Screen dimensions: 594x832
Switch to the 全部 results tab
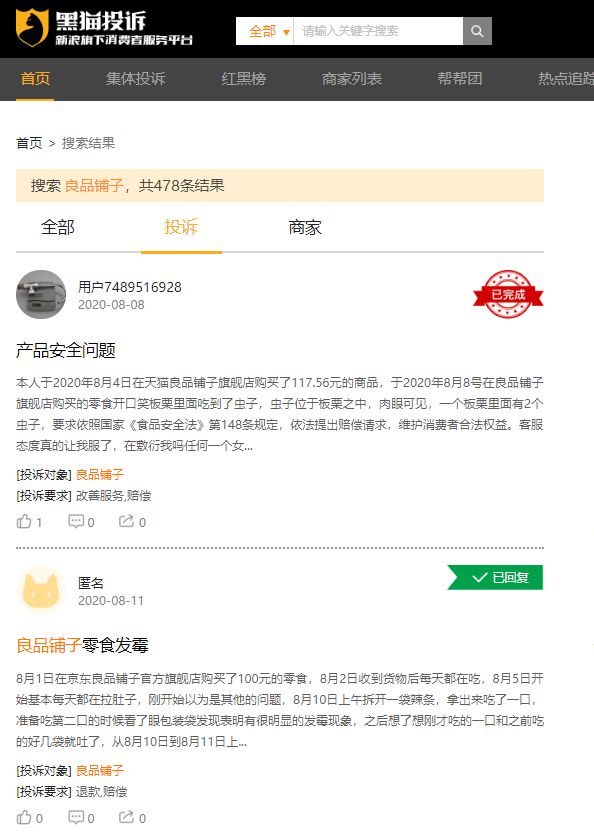click(58, 228)
